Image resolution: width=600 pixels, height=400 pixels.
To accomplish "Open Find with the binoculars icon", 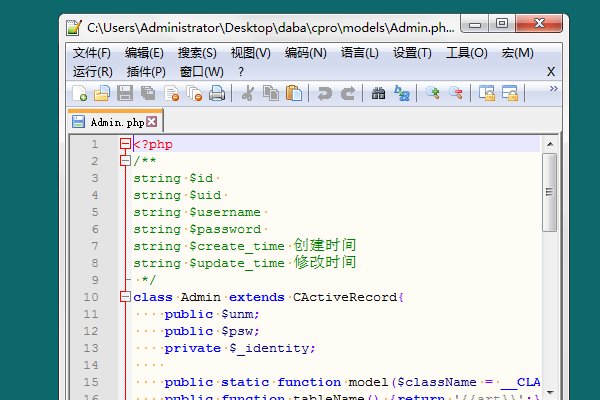I will tap(379, 93).
